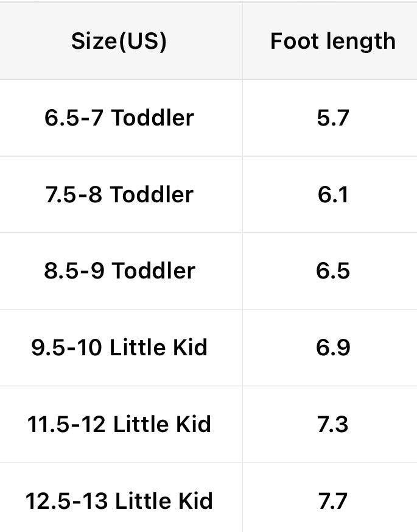Click the 7.7 foot length value
This screenshot has height=532, width=417.
332,501
